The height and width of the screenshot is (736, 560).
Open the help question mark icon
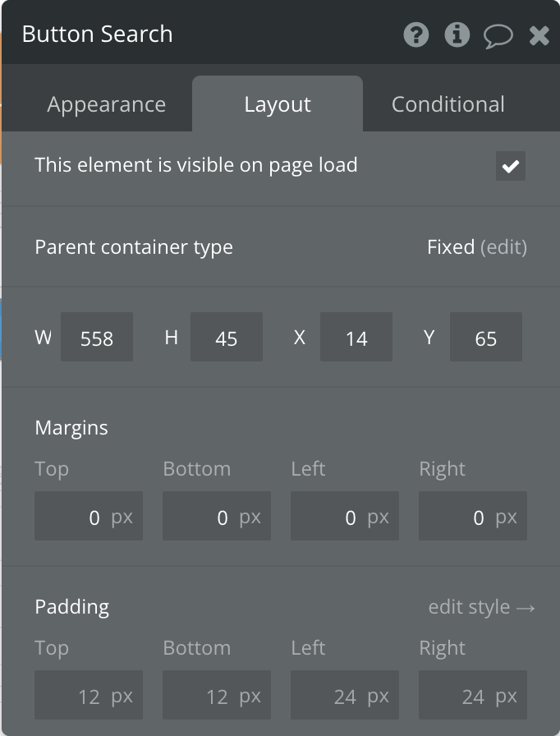pyautogui.click(x=416, y=34)
